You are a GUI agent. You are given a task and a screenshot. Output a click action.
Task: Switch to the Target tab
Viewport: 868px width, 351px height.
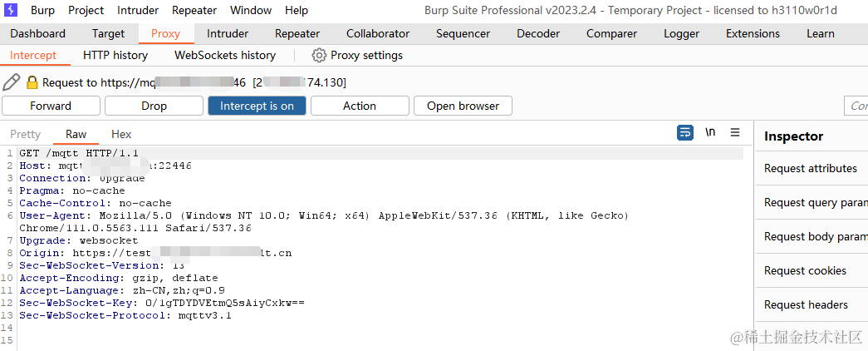tap(109, 34)
